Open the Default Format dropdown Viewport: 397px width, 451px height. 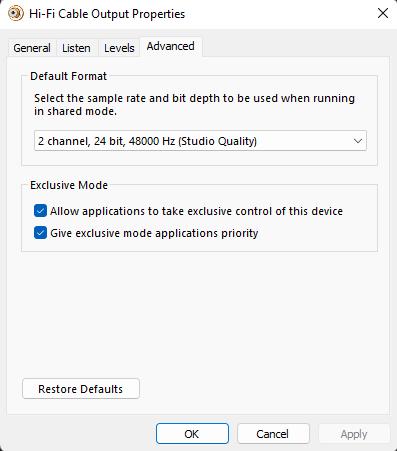[x=200, y=141]
